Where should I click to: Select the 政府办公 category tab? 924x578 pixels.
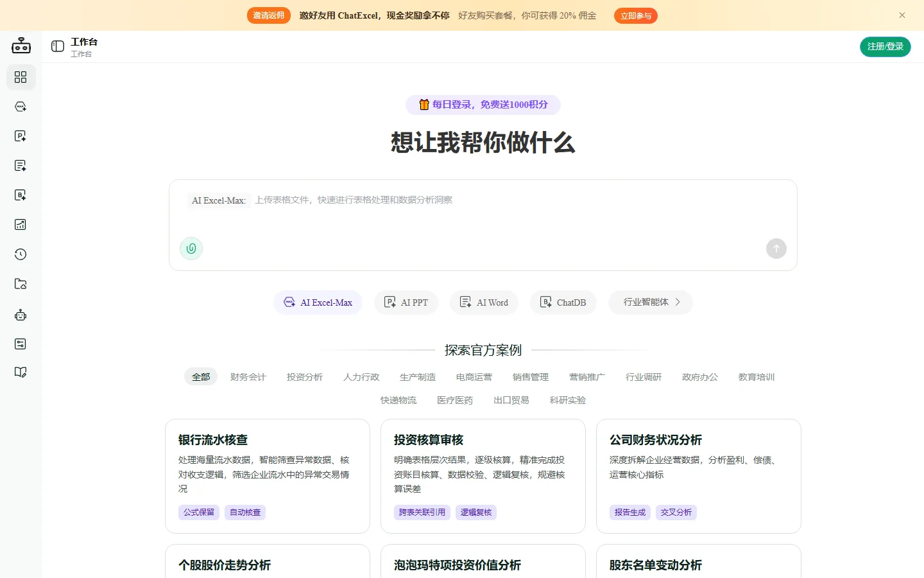pyautogui.click(x=700, y=377)
